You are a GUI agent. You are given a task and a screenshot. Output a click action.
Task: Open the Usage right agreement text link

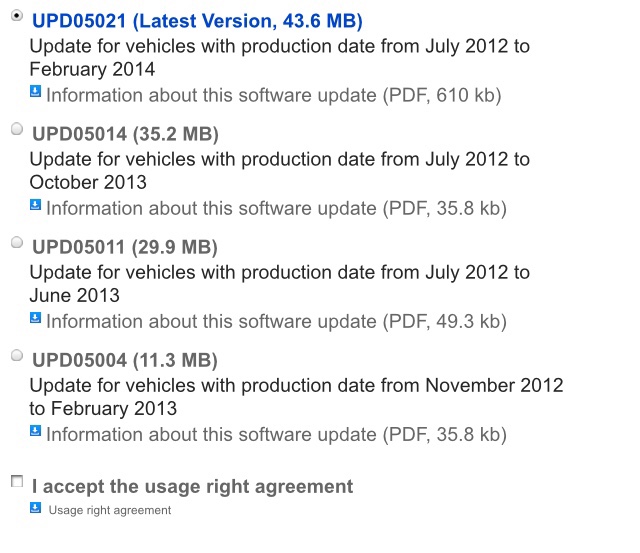[110, 510]
